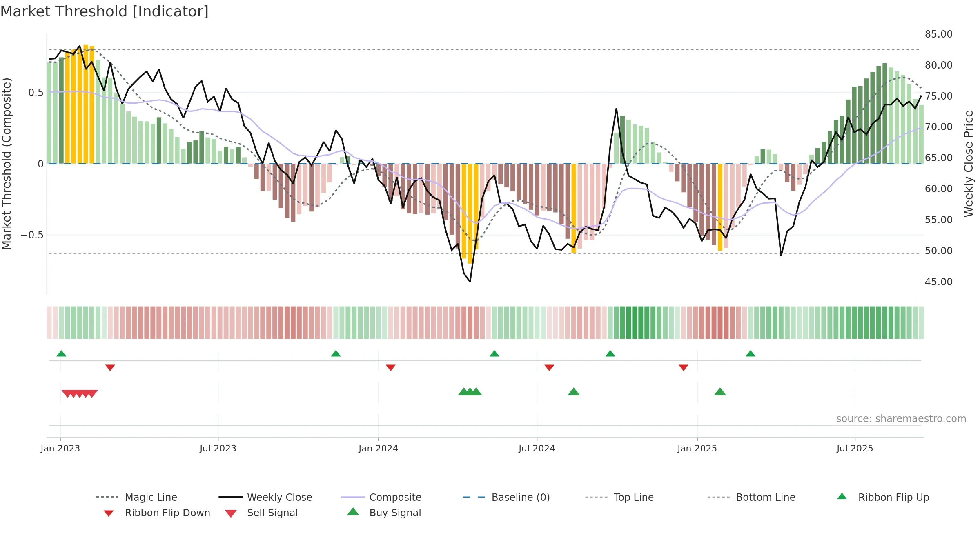
Task: Click the 55.00 price axis label
Action: [x=939, y=220]
